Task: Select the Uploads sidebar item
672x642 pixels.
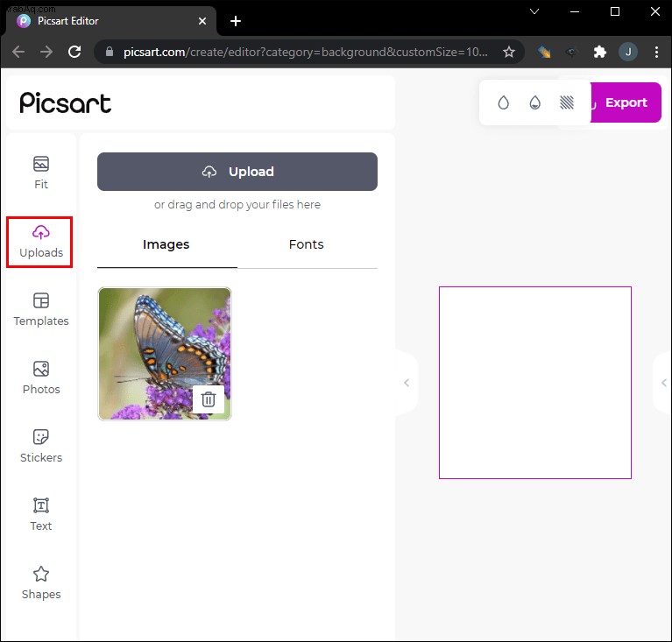Action: pyautogui.click(x=40, y=242)
